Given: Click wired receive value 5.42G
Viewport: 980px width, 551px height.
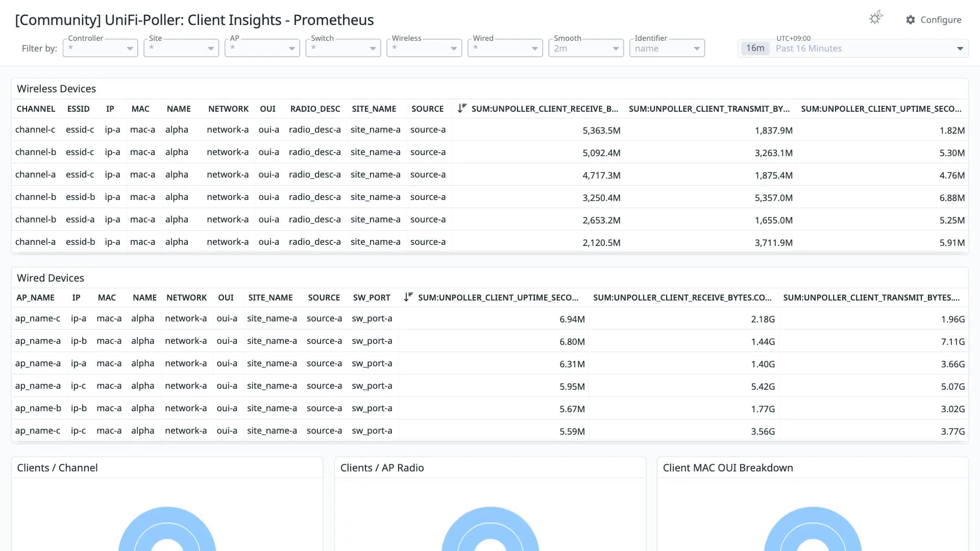Looking at the screenshot, I should click(763, 387).
